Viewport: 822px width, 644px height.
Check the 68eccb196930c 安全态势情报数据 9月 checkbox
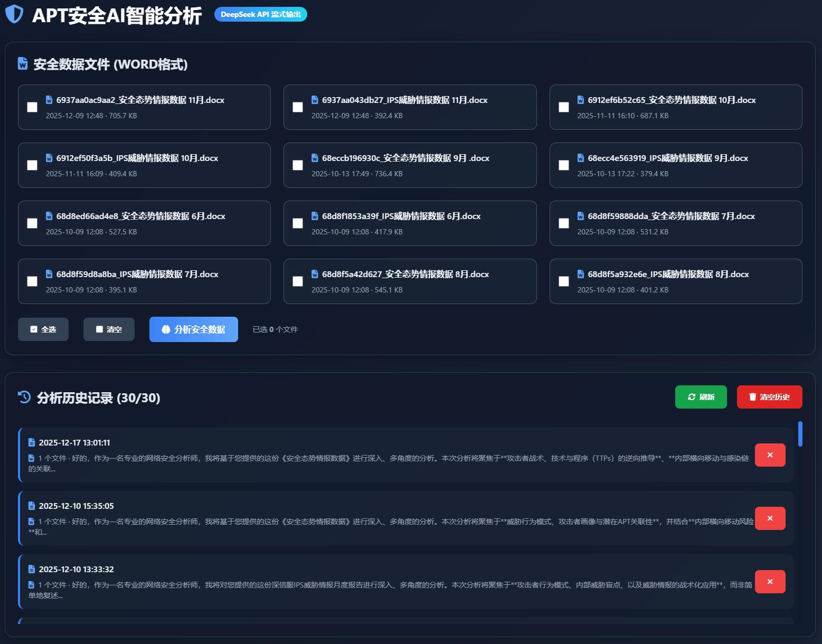pyautogui.click(x=298, y=165)
